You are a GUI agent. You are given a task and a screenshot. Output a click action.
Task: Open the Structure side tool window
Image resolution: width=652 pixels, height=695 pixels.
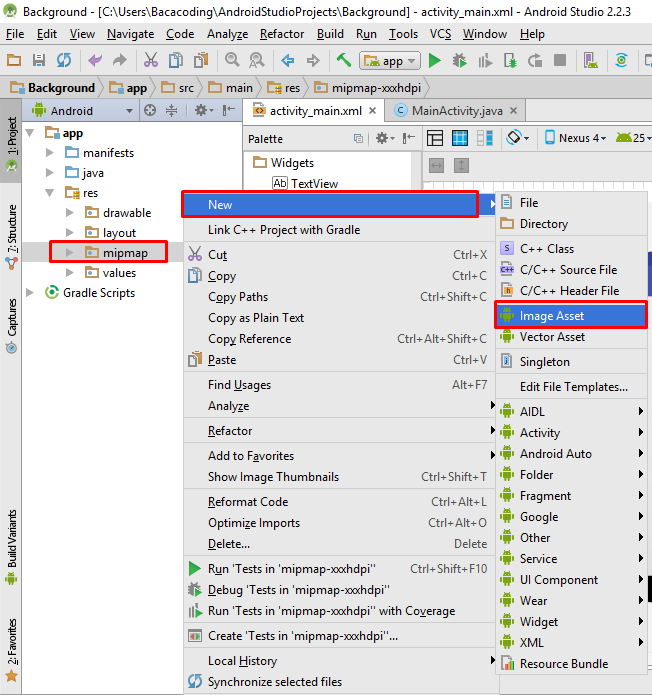(x=11, y=236)
